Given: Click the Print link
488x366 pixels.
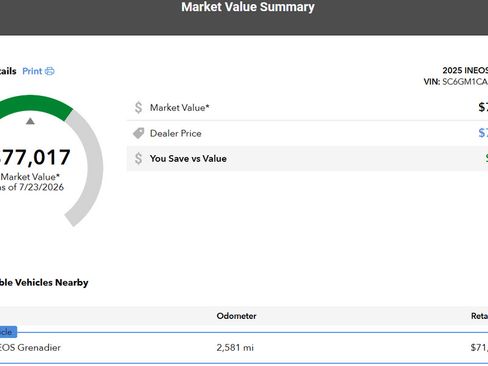Looking at the screenshot, I should tap(32, 71).
